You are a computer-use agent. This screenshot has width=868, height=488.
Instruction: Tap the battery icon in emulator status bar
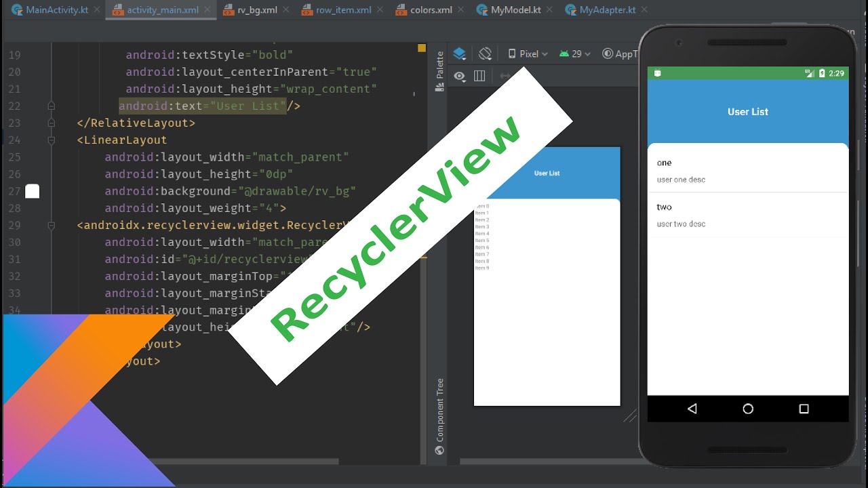[x=822, y=73]
